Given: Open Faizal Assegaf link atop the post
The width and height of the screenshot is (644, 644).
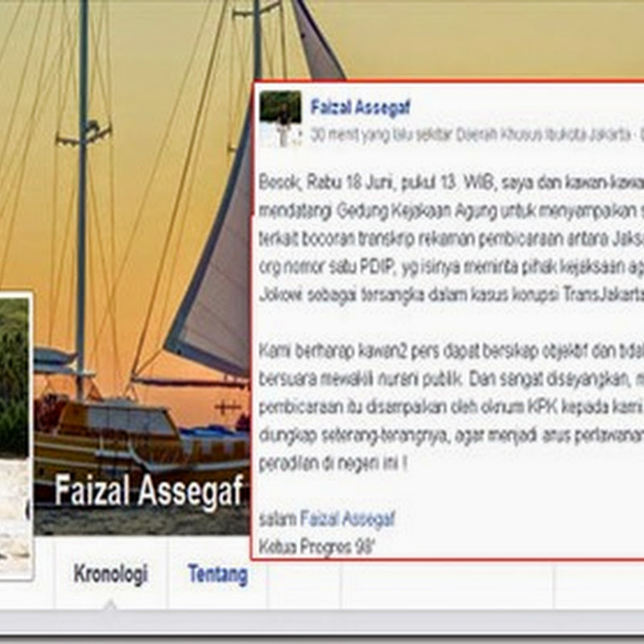Looking at the screenshot, I should pyautogui.click(x=361, y=107).
